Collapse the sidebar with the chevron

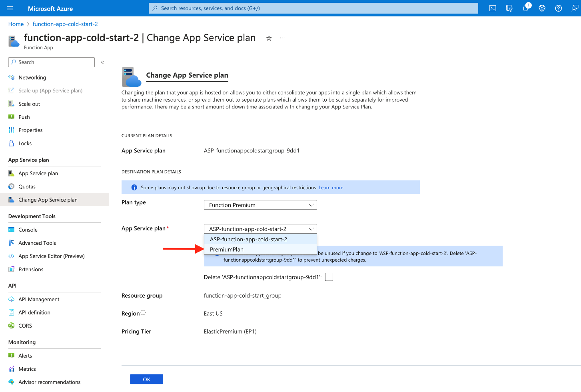[102, 62]
